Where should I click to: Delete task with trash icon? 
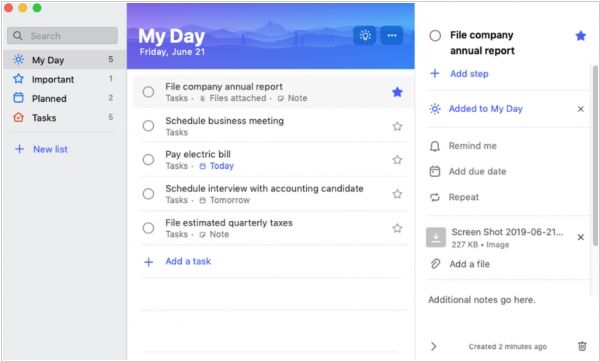(x=582, y=346)
